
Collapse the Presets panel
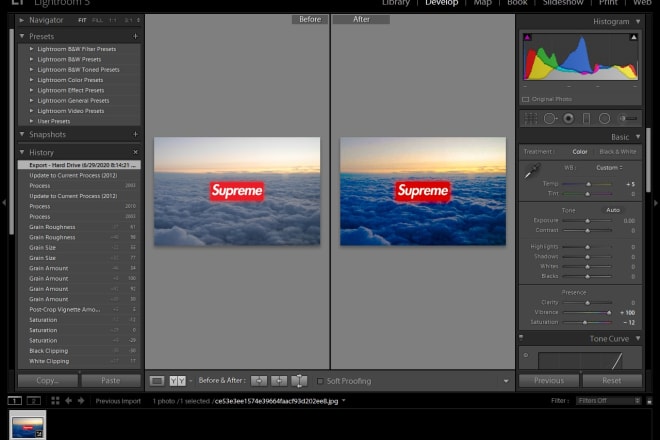[x=21, y=36]
